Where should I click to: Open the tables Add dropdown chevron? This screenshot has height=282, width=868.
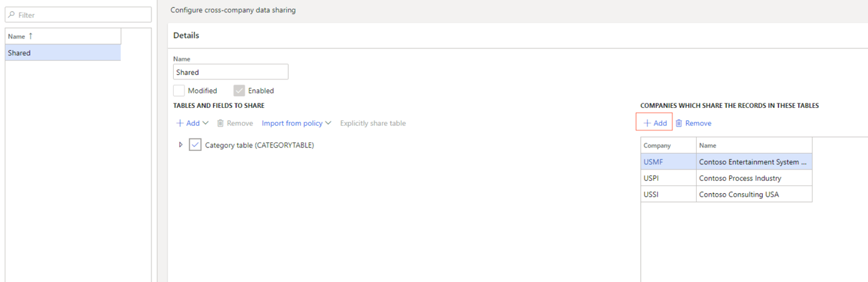(x=206, y=123)
